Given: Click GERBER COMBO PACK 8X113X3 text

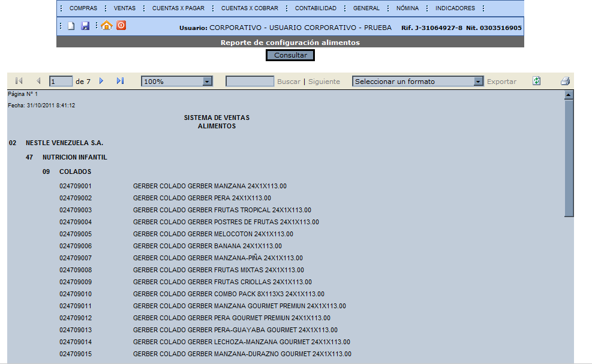Looking at the screenshot, I should pos(229,294).
